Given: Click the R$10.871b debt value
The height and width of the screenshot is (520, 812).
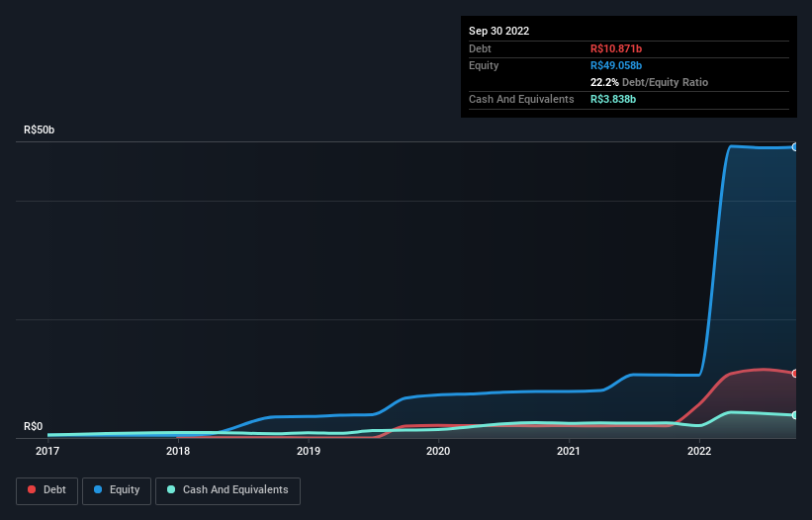Looking at the screenshot, I should [616, 48].
